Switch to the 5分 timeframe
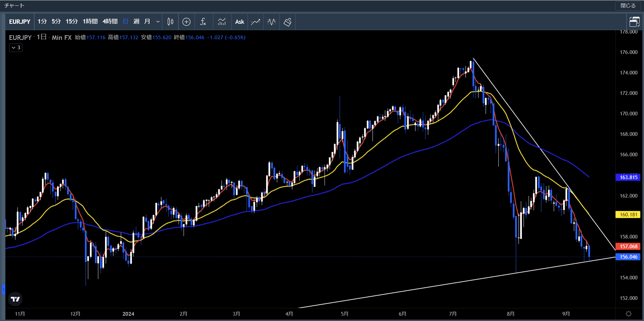The width and height of the screenshot is (644, 321). click(56, 22)
